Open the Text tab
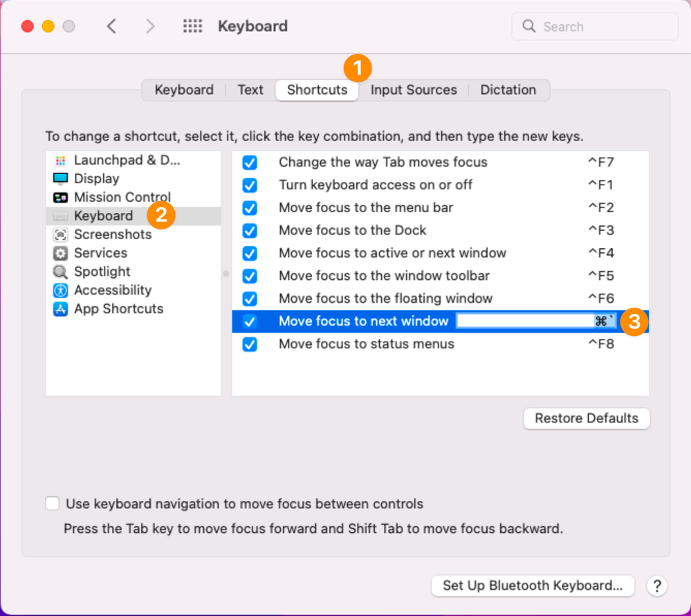 click(x=250, y=90)
